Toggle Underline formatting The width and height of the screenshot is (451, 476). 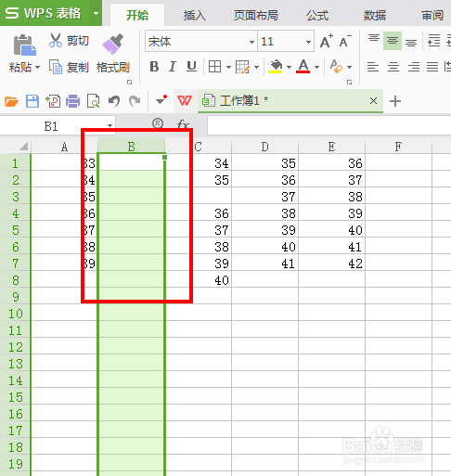tap(191, 67)
